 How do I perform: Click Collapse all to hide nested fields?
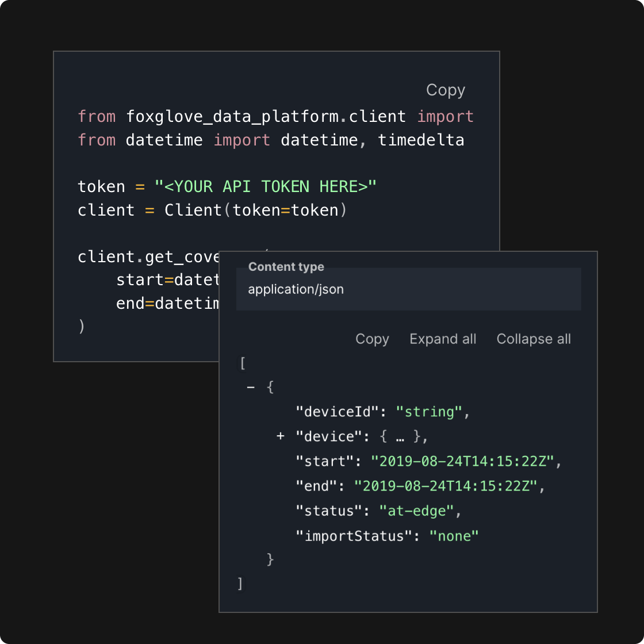(x=533, y=339)
